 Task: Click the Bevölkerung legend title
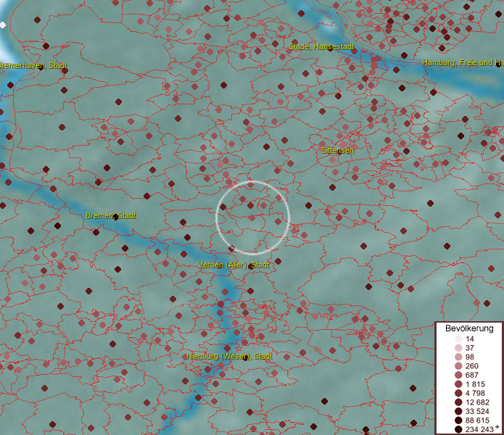pos(469,328)
